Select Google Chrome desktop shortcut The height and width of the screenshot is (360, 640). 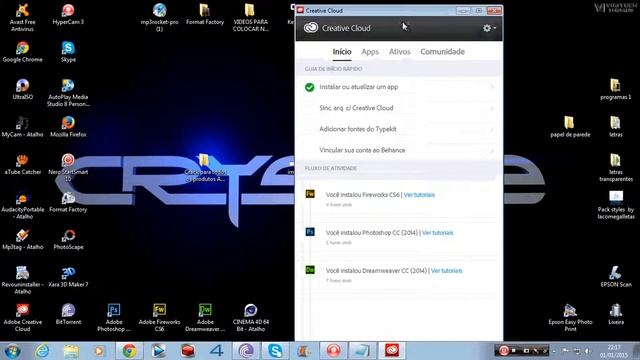[x=22, y=52]
